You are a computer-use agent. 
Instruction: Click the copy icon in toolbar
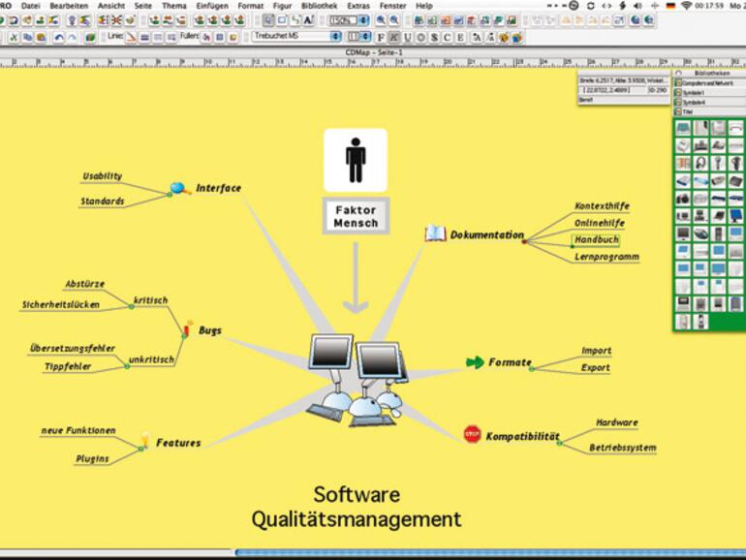[27, 37]
